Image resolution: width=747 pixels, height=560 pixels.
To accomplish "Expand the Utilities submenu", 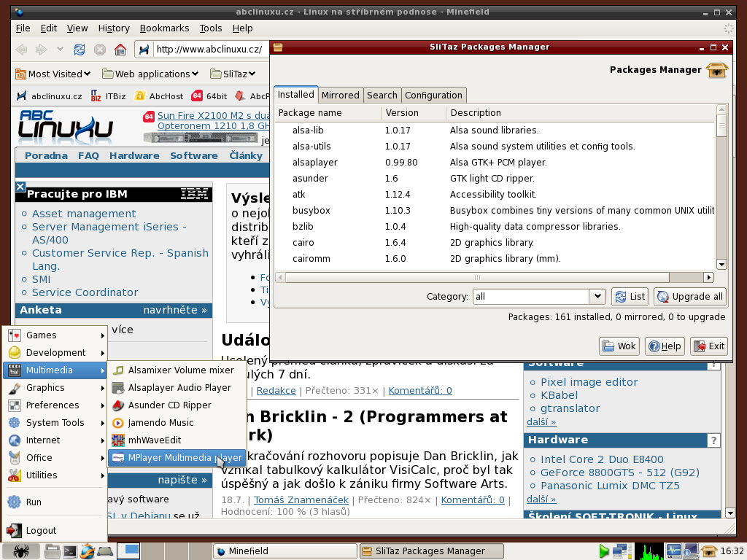I will (x=55, y=475).
